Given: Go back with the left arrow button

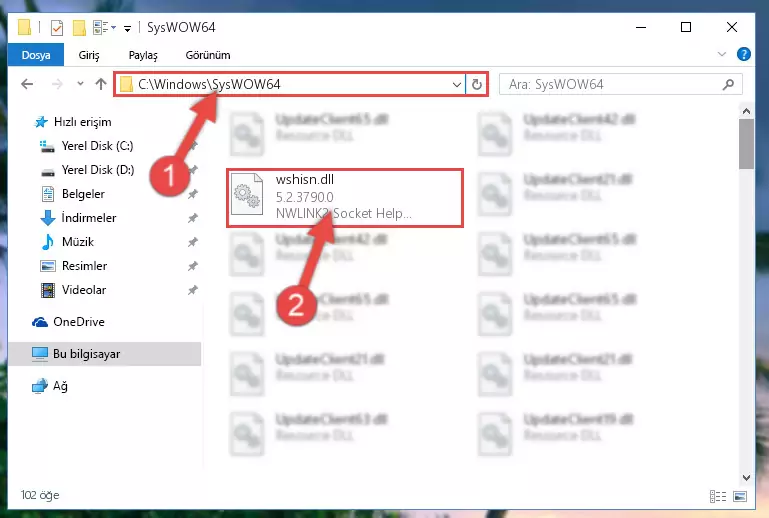Looking at the screenshot, I should 27,84.
